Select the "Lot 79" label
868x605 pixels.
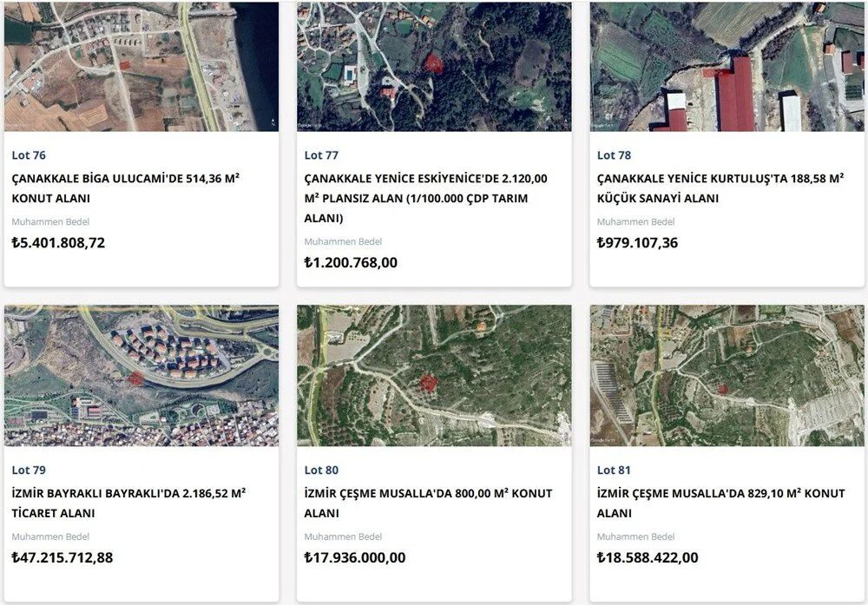pos(29,470)
